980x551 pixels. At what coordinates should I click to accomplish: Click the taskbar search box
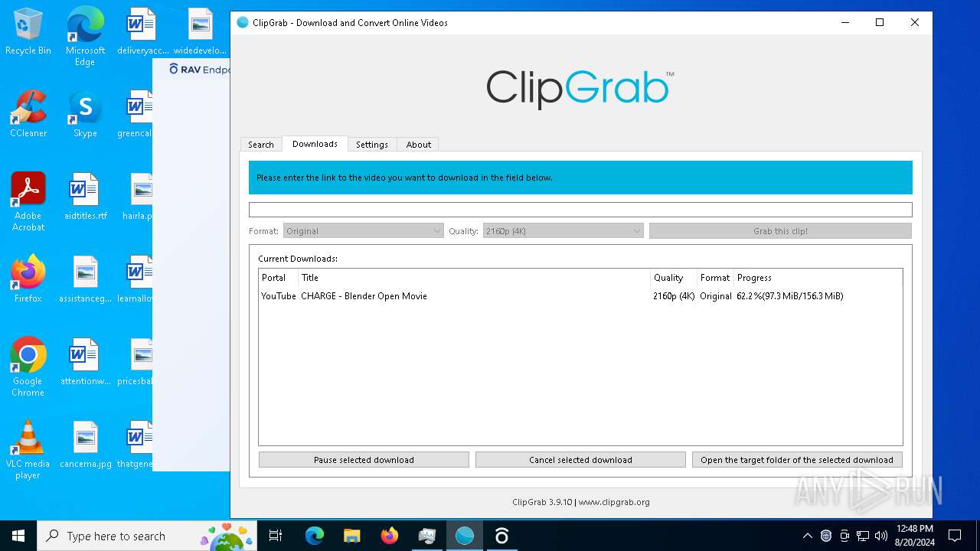pyautogui.click(x=149, y=536)
